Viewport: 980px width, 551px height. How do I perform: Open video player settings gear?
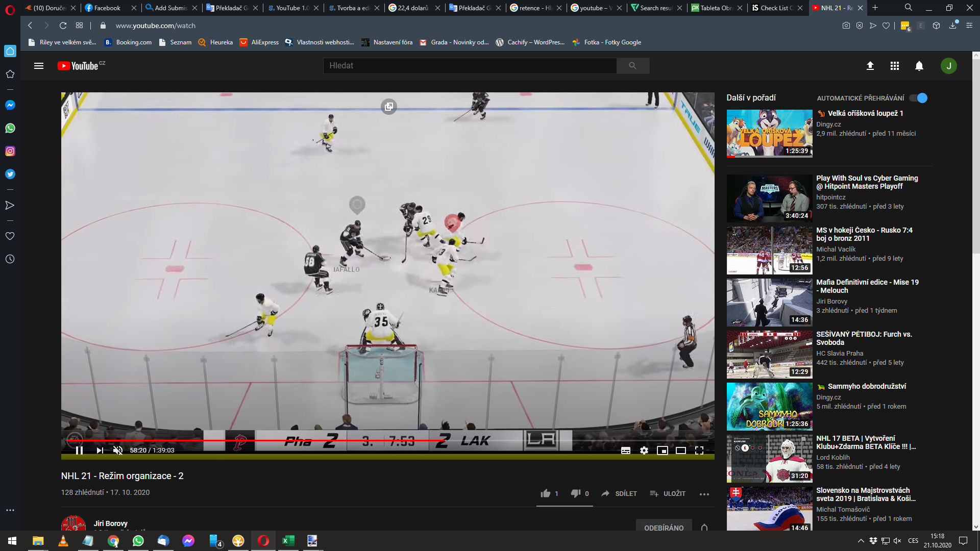[644, 450]
